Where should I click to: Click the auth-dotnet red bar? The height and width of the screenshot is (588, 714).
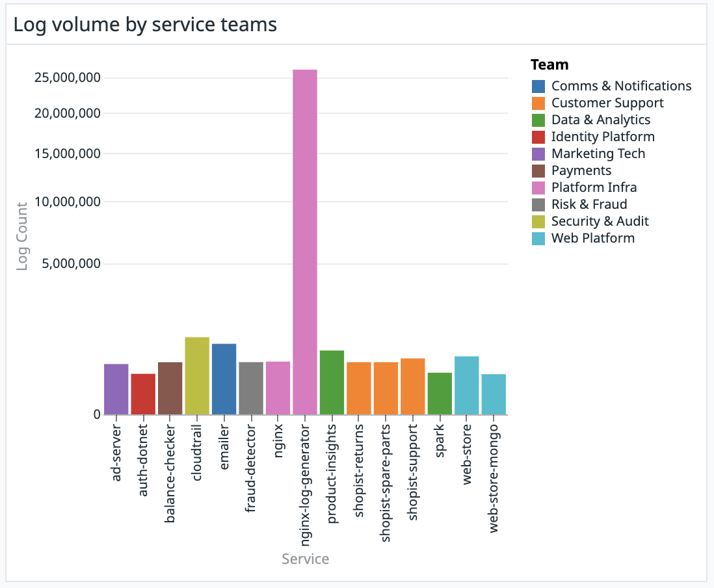tap(143, 394)
